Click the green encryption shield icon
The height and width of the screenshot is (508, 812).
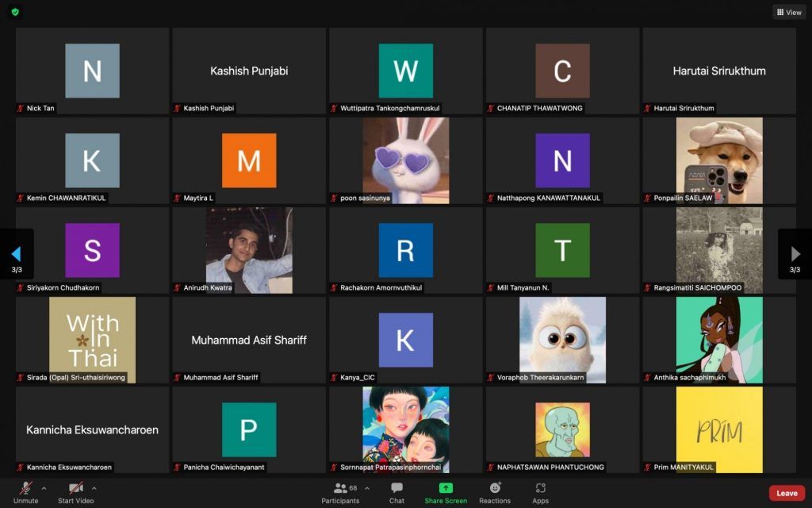coord(15,12)
